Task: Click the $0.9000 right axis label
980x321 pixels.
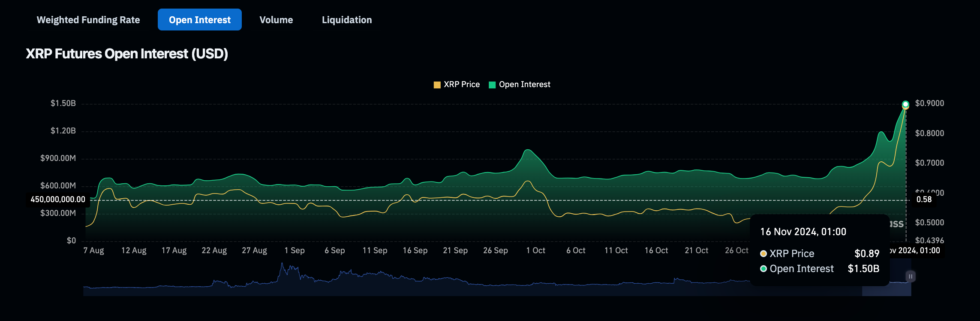Action: coord(929,103)
